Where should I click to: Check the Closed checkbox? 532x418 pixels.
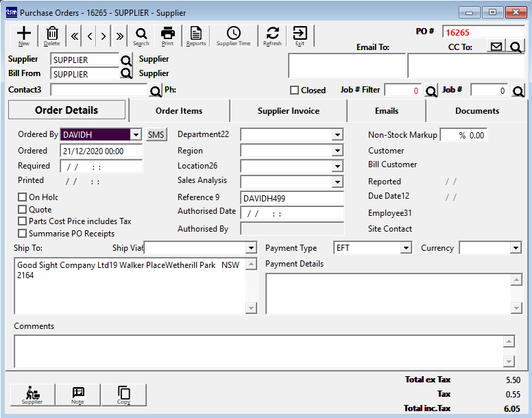click(x=294, y=90)
